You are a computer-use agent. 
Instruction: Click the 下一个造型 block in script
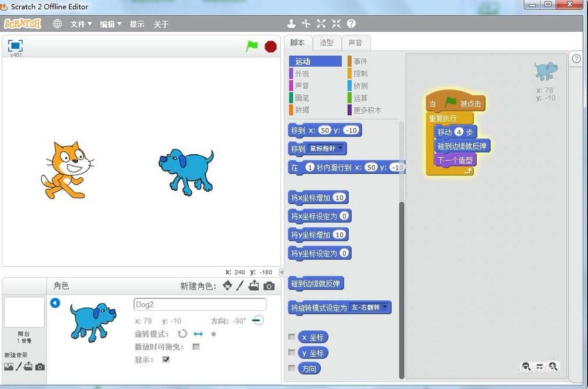coord(455,160)
